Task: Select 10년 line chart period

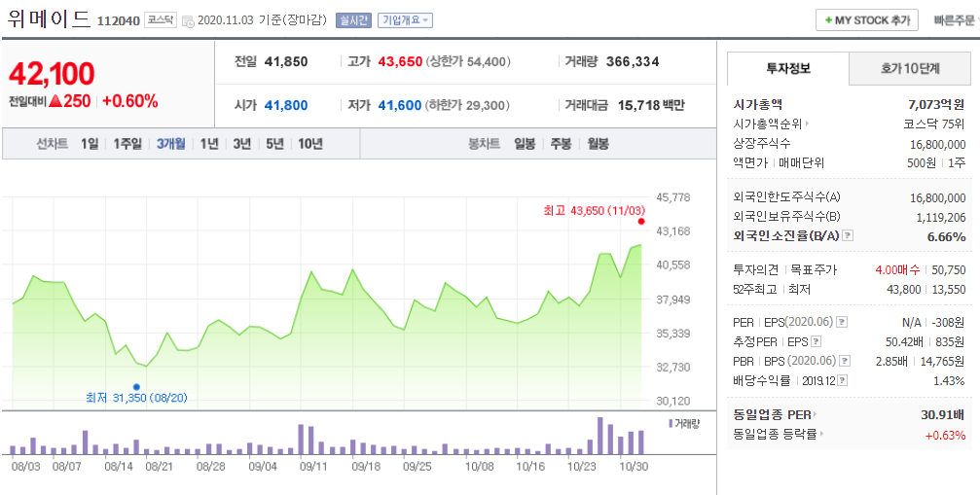Action: (x=310, y=144)
